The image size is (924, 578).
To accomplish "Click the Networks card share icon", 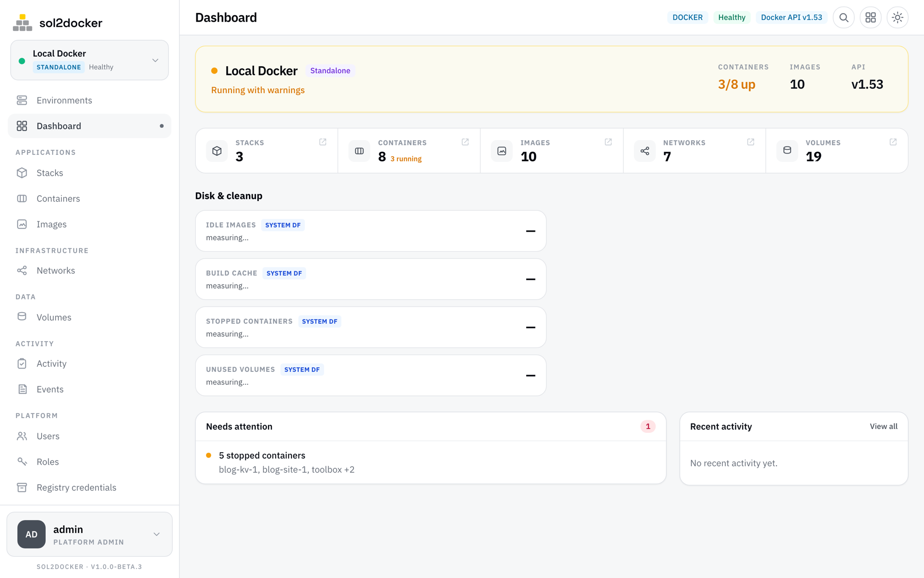I will 644,151.
